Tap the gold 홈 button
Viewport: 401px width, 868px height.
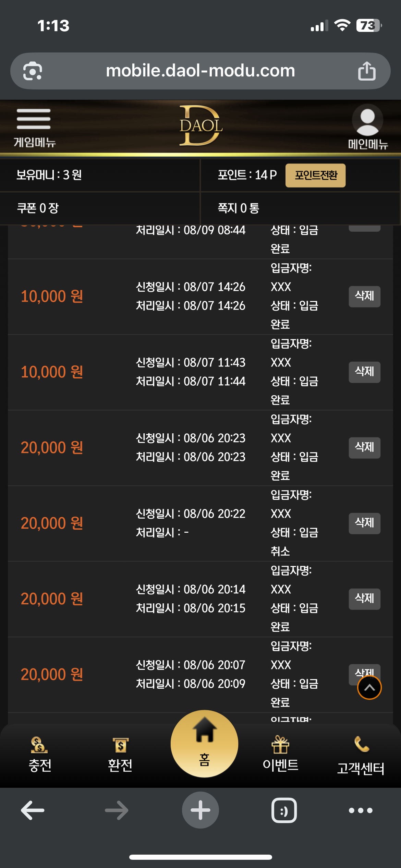(x=204, y=744)
